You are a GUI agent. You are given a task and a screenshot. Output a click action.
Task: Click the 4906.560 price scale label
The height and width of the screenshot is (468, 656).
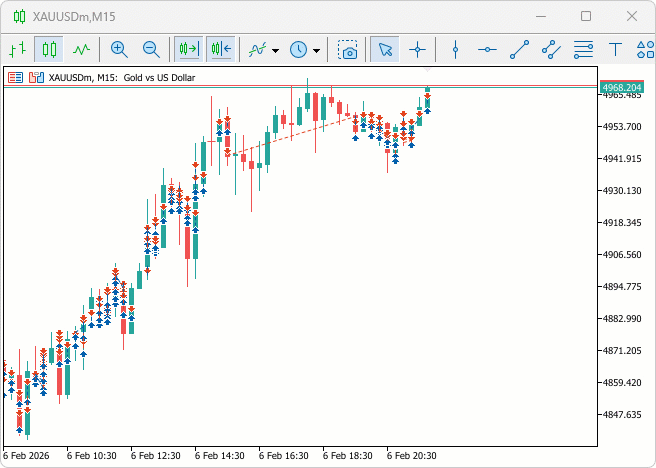pyautogui.click(x=622, y=254)
